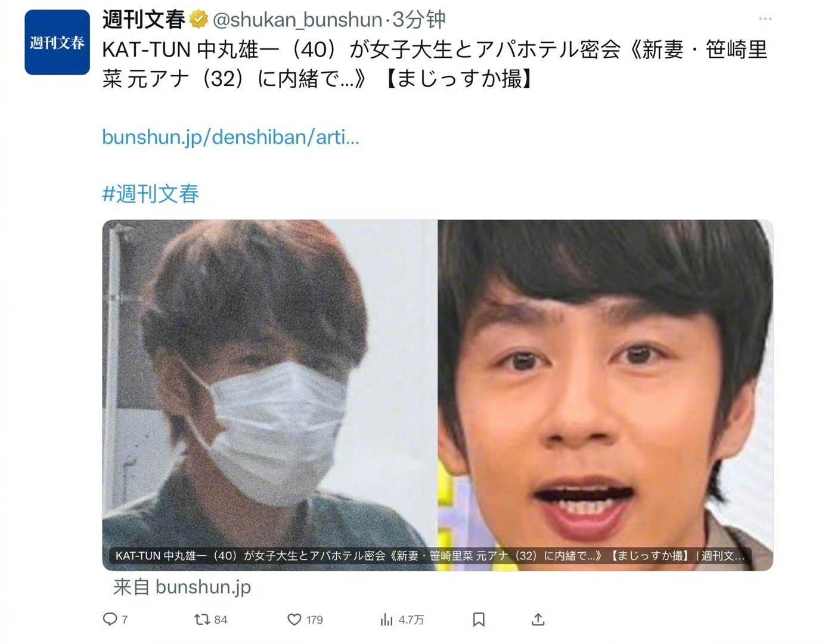Screen dimensions: 822x644
Task: Open the bunshun.jp/denshiban article link
Action: [x=231, y=137]
